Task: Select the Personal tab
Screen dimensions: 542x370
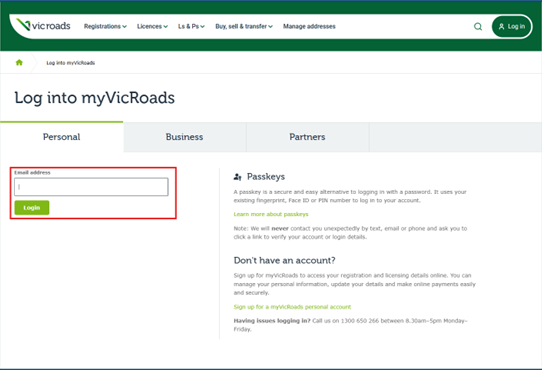Action: [62, 137]
